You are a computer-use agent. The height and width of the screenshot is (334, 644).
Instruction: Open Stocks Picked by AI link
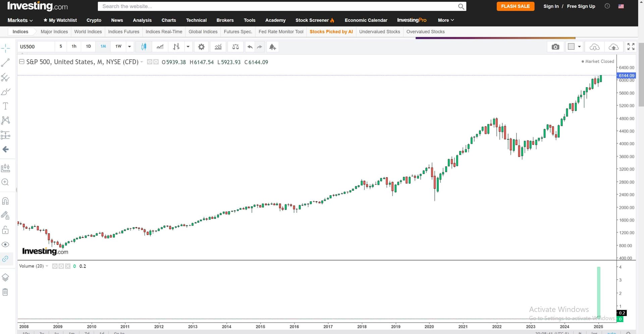pos(331,32)
